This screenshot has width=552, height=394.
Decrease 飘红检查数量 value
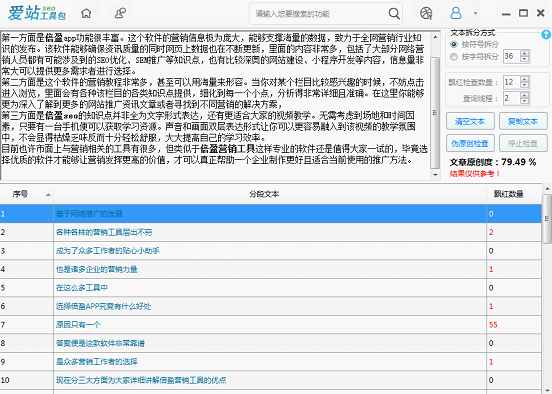[525, 85]
